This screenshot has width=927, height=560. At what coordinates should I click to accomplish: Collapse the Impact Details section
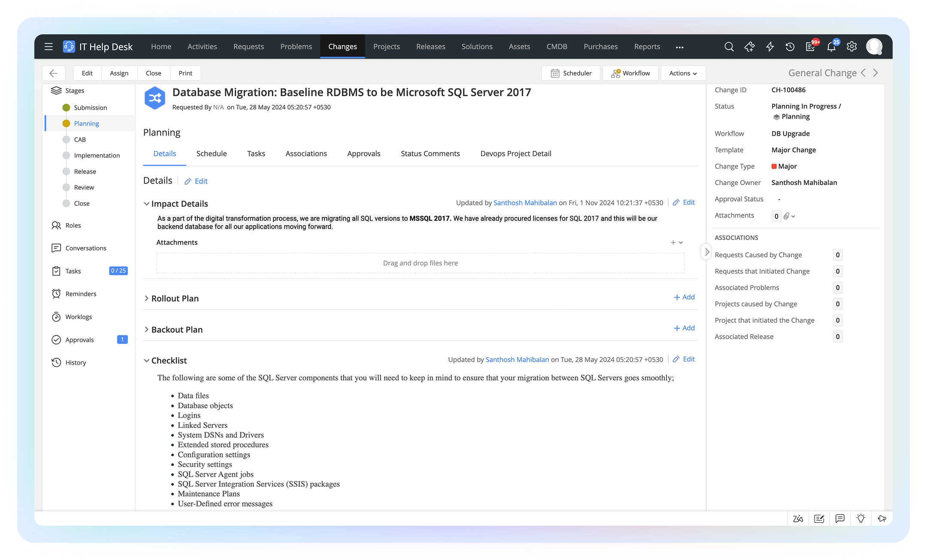146,204
